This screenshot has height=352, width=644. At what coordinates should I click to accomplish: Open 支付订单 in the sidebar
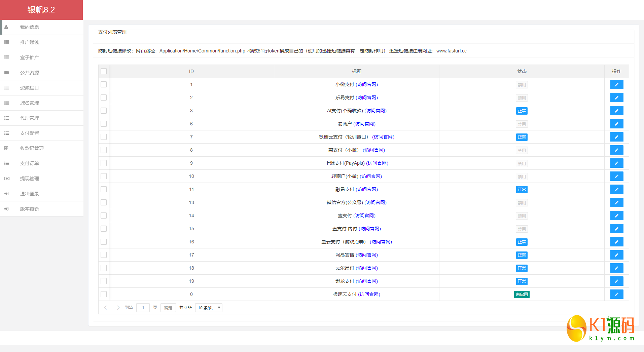(42, 163)
